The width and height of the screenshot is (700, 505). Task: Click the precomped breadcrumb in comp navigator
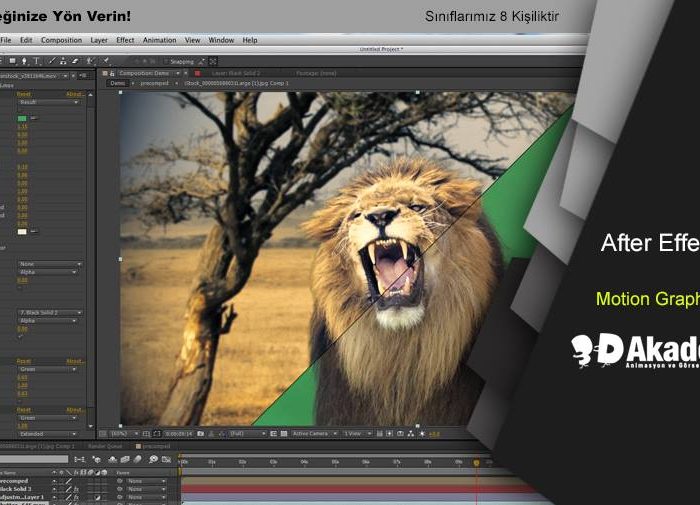pos(154,83)
